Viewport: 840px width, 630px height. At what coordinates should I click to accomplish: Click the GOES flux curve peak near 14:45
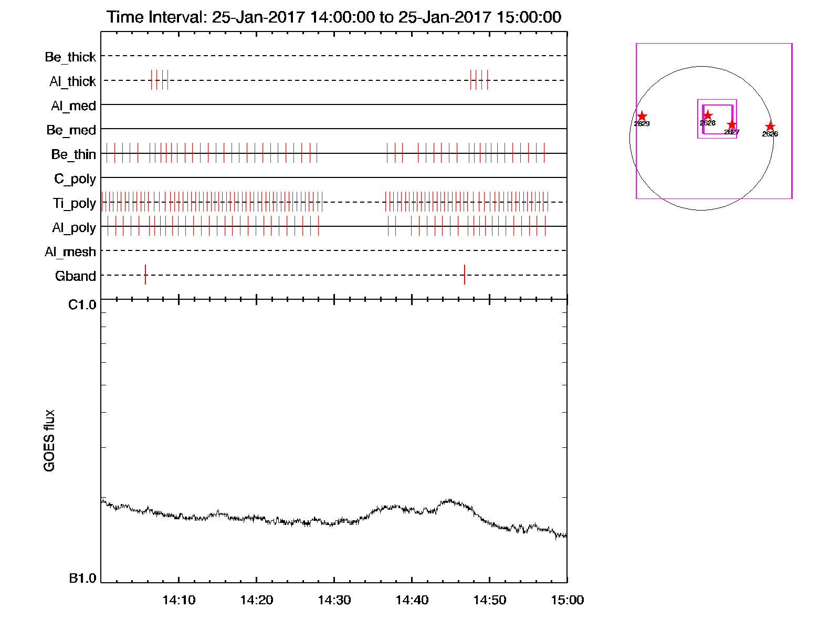[449, 501]
